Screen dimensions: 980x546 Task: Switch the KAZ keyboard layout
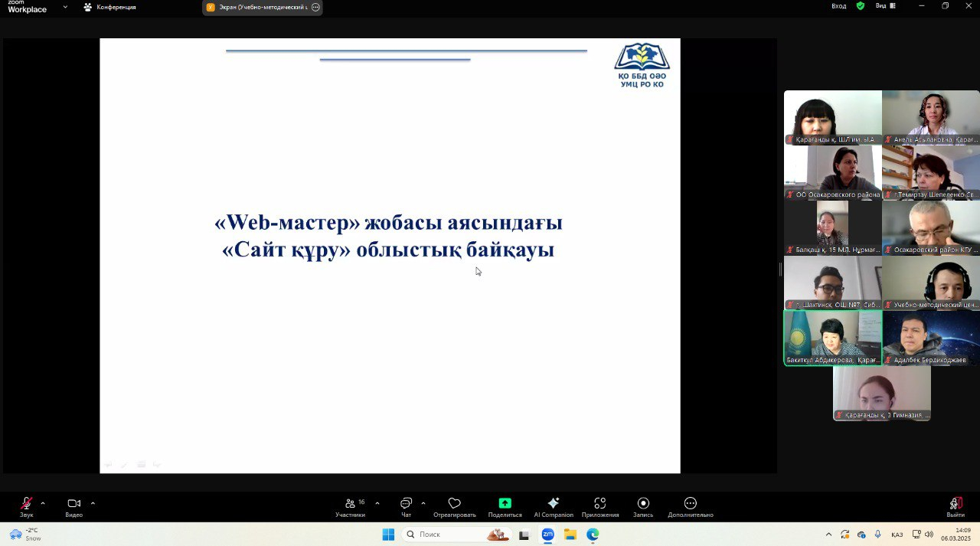click(x=897, y=534)
